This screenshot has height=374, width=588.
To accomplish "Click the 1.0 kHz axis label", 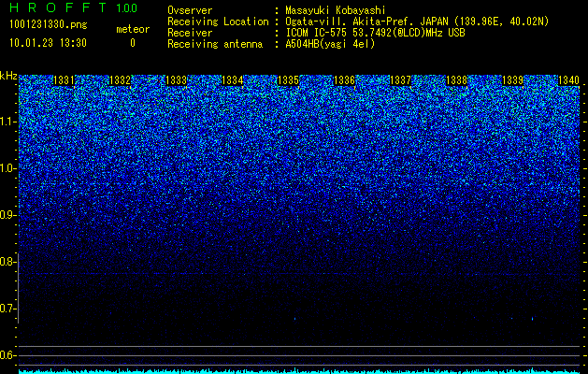I will [x=7, y=168].
